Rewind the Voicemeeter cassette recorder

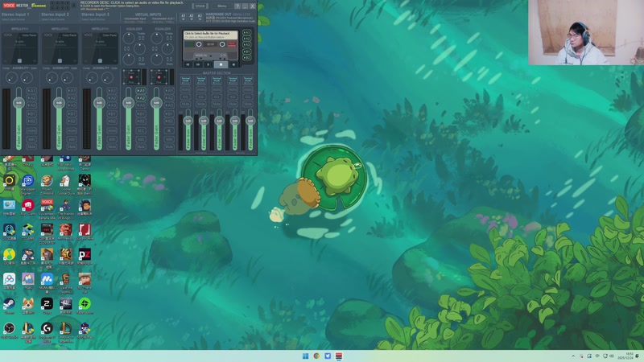tap(188, 64)
